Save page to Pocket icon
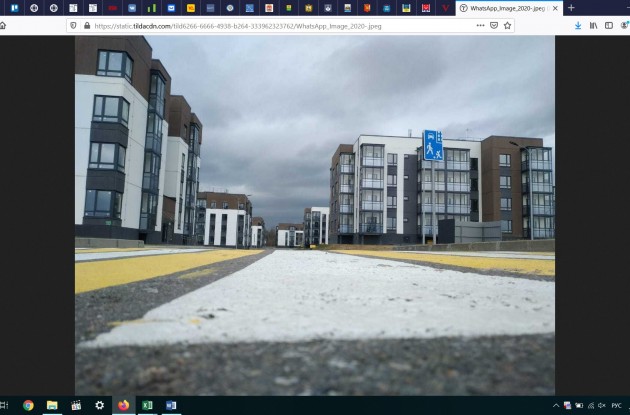 494,25
